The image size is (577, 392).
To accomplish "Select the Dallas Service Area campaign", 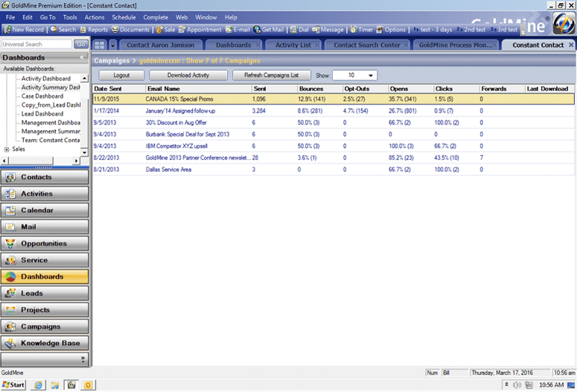I will (x=333, y=170).
